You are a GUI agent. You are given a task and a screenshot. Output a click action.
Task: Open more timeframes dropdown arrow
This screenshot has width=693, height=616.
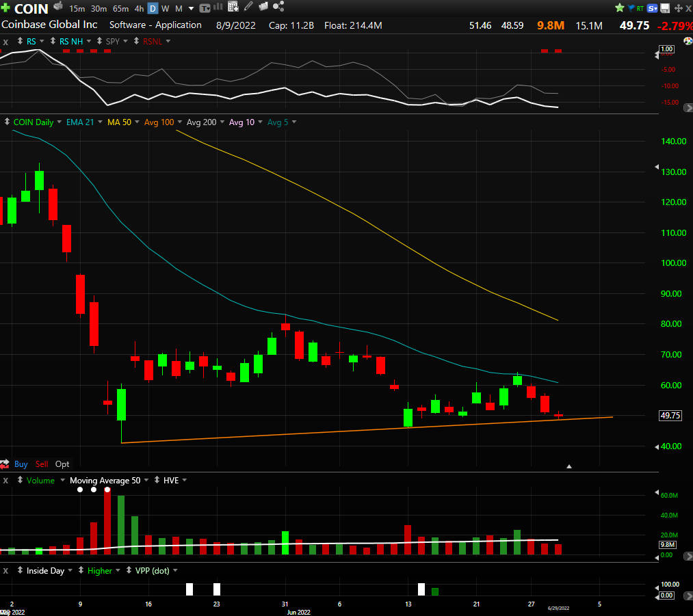pos(191,8)
